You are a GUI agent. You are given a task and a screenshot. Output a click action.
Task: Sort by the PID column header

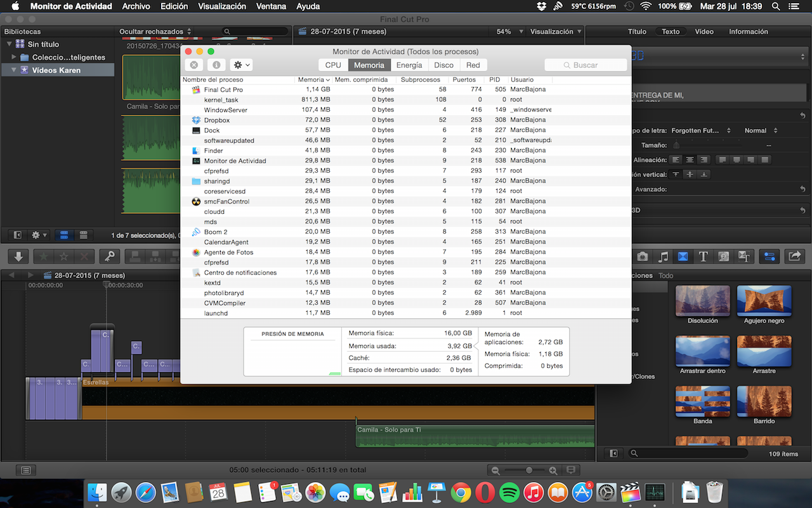[495, 80]
